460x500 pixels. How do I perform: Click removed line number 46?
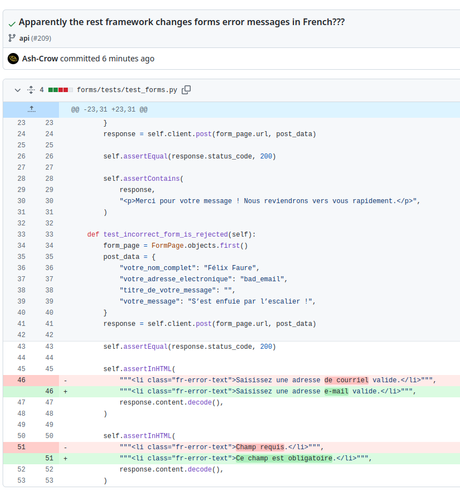21,380
